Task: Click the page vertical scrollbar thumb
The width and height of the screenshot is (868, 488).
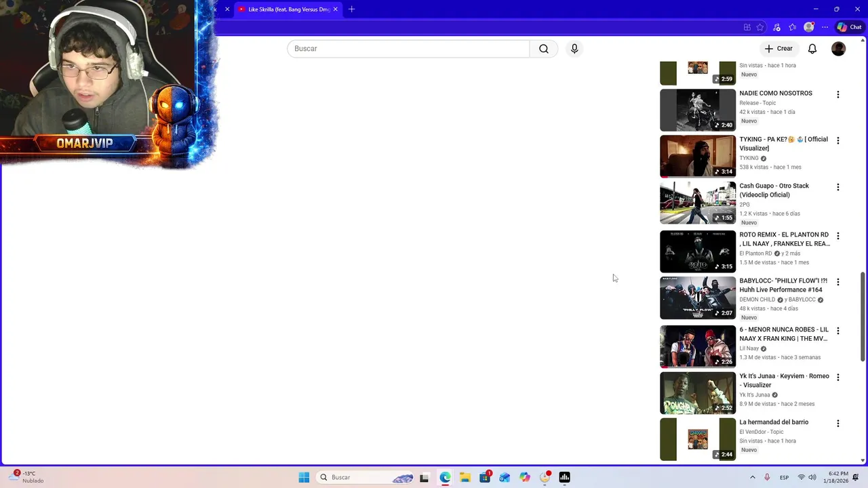Action: click(863, 317)
